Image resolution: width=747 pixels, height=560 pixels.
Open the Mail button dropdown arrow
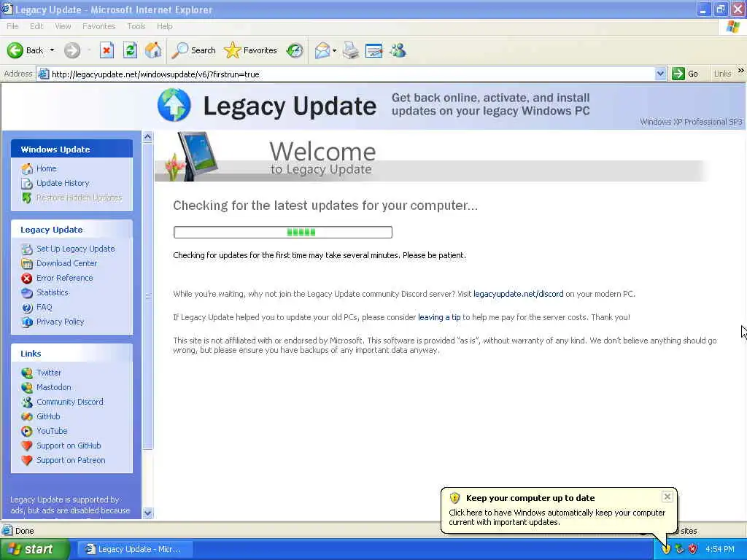pyautogui.click(x=334, y=50)
